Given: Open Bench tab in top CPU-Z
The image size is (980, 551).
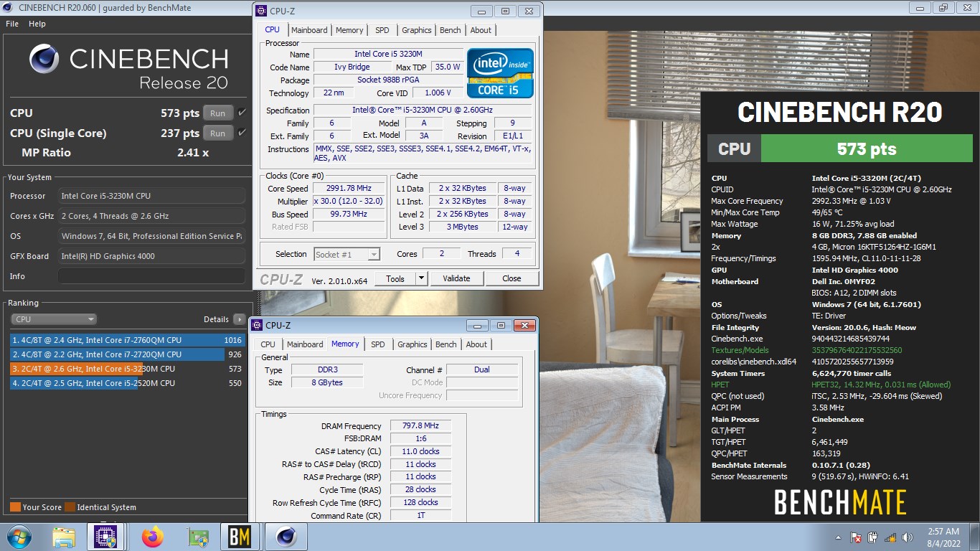Looking at the screenshot, I should (451, 30).
